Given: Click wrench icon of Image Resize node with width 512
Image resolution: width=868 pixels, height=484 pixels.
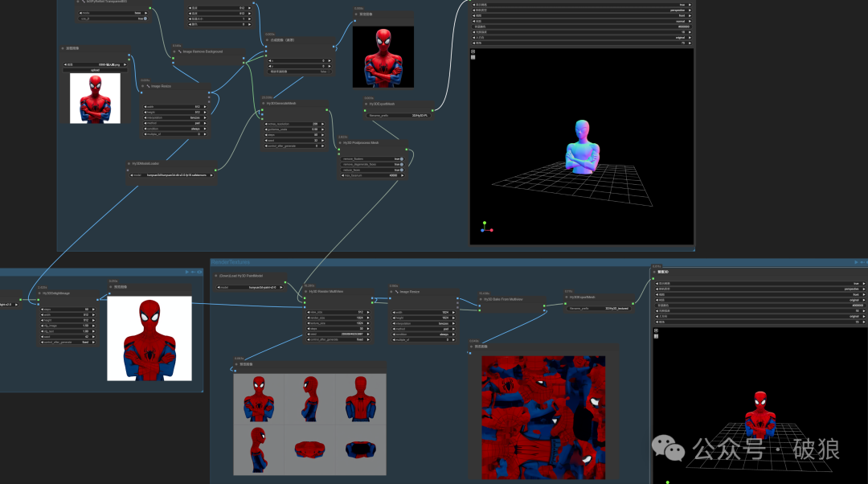Looking at the screenshot, I should point(148,86).
